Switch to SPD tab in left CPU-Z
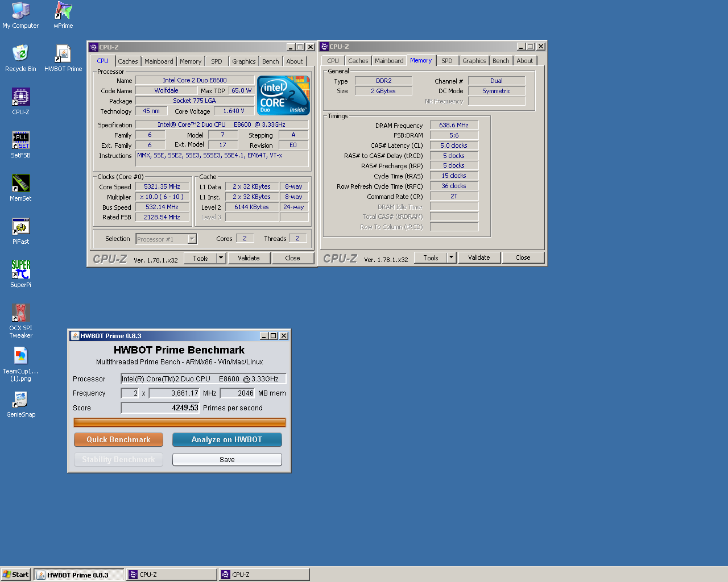The image size is (728, 582). pyautogui.click(x=217, y=61)
